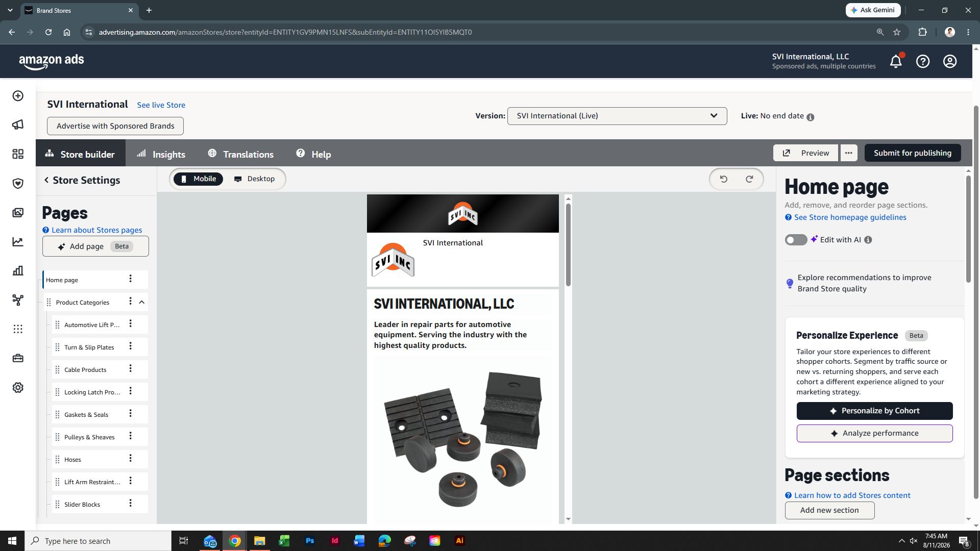Click the browser page vertical scrollbar
The width and height of the screenshot is (980, 551).
(x=976, y=301)
